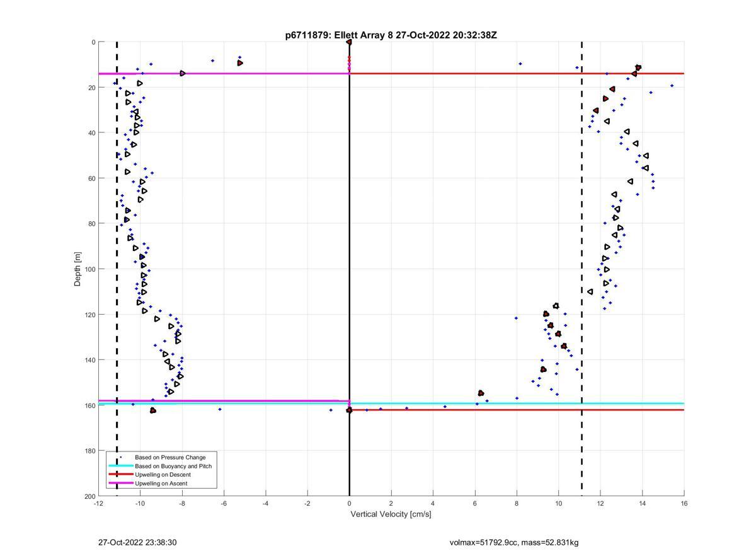
Task: Click the cyan line swatch in the legend
Action: coord(121,466)
